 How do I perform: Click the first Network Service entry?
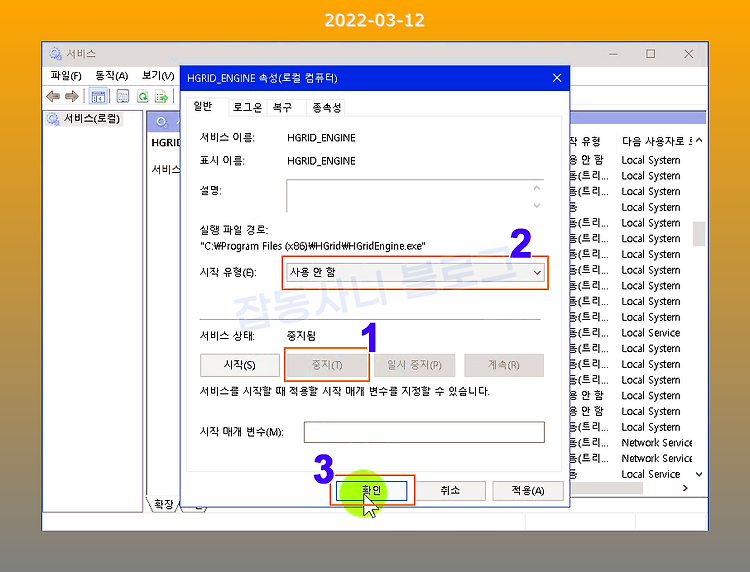pos(657,443)
